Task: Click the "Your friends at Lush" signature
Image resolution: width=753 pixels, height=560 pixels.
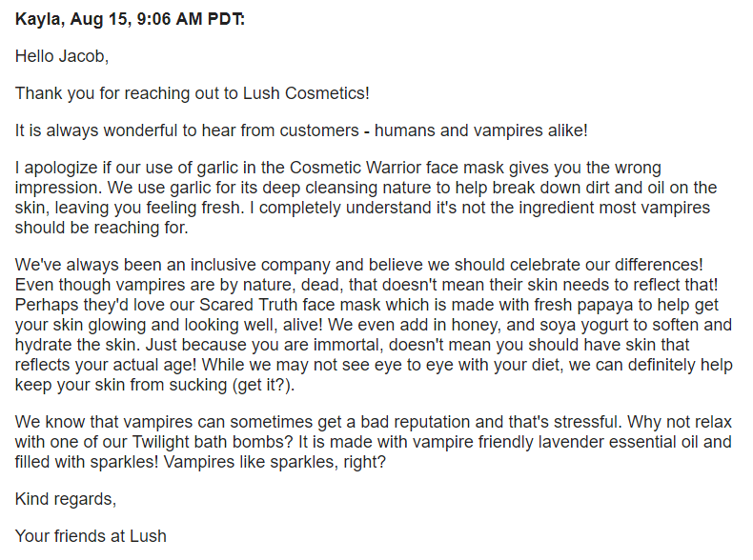Action: [91, 536]
